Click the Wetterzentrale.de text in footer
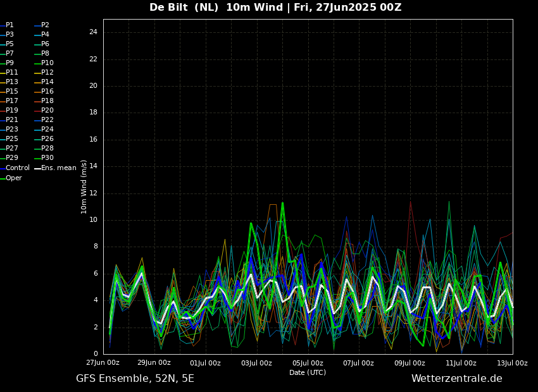This screenshot has height=392, width=538. click(x=456, y=379)
